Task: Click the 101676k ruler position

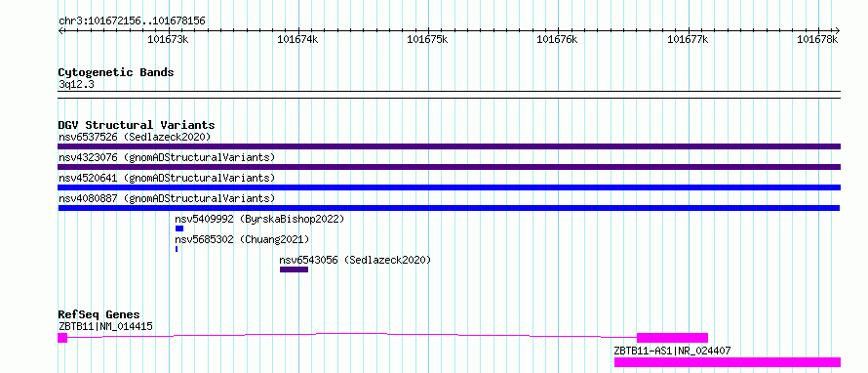Action: click(x=558, y=39)
